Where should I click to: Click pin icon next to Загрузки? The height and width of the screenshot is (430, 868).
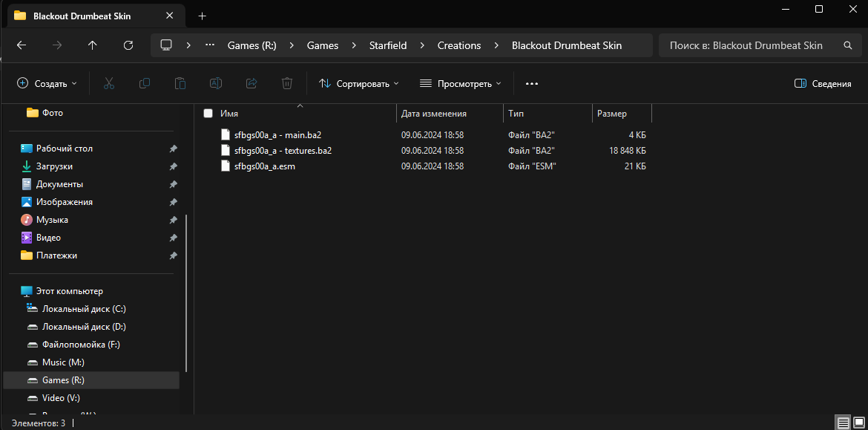[174, 166]
